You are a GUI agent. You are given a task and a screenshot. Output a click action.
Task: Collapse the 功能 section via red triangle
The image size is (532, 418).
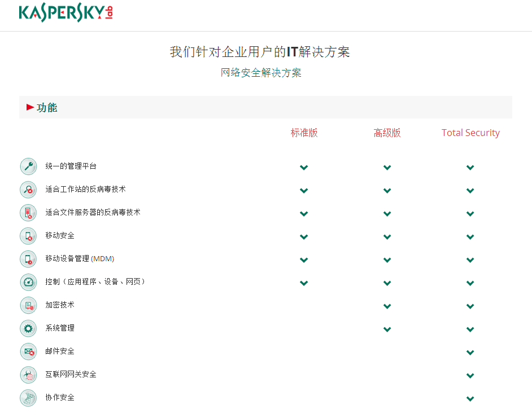coord(30,108)
